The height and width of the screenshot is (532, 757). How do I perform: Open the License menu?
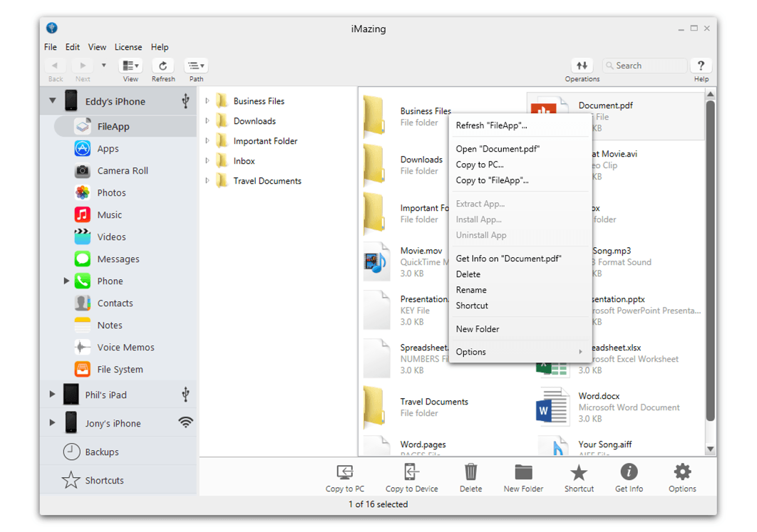128,47
